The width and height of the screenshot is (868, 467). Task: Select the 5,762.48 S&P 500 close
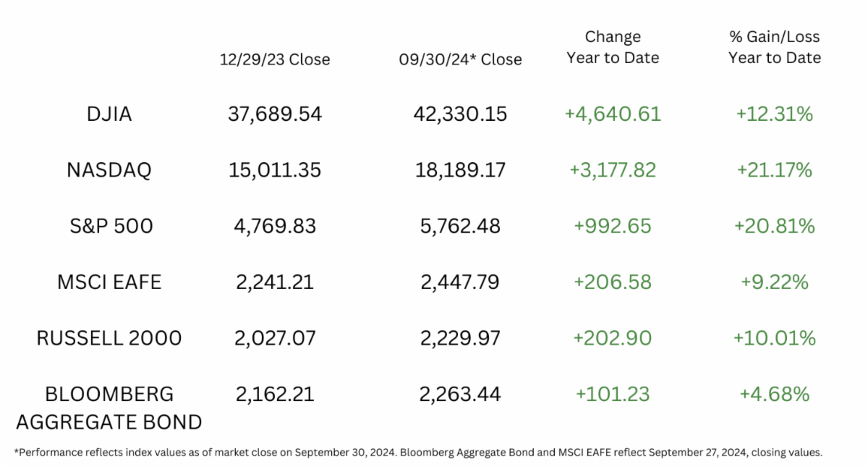pyautogui.click(x=460, y=226)
